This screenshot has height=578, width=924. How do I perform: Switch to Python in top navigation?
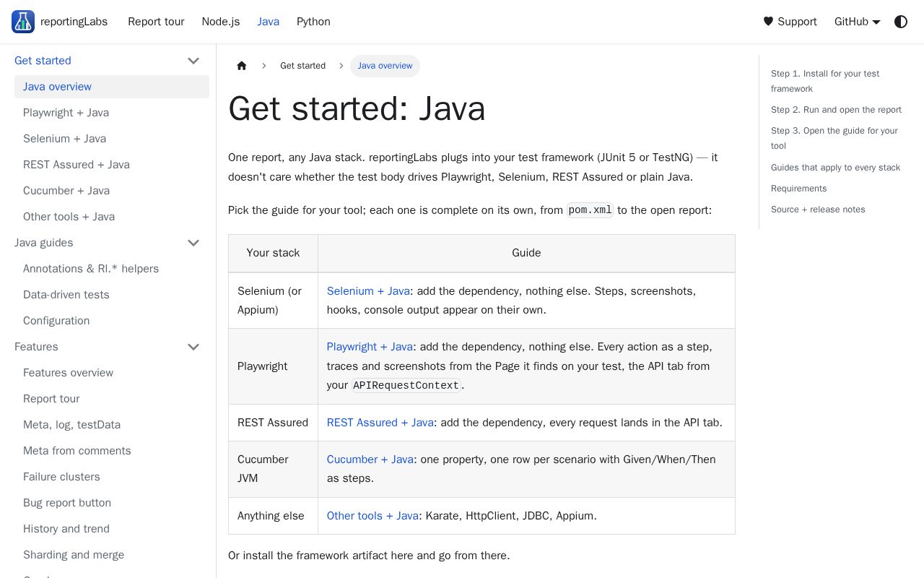(x=313, y=22)
